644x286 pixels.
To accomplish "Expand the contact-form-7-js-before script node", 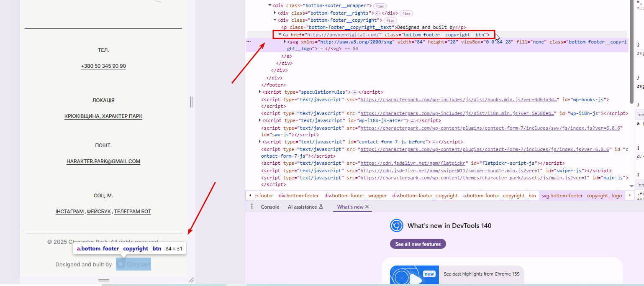I will pyautogui.click(x=260, y=142).
